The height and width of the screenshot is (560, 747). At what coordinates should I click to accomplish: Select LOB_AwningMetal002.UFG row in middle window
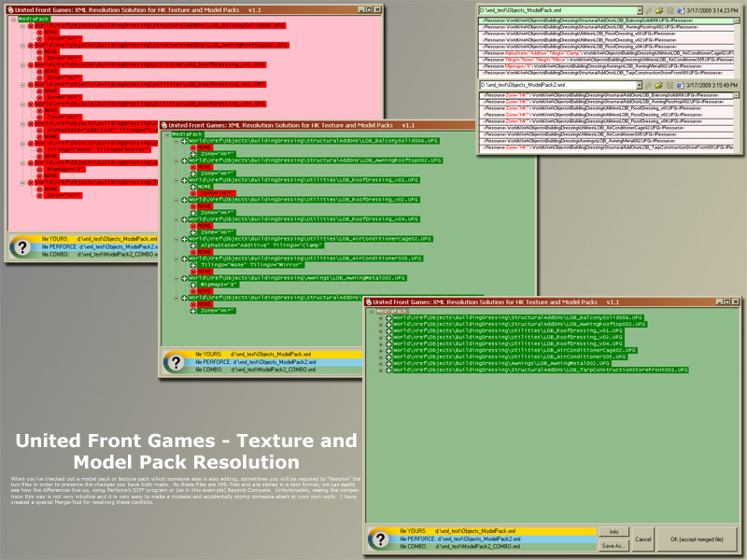[297, 278]
